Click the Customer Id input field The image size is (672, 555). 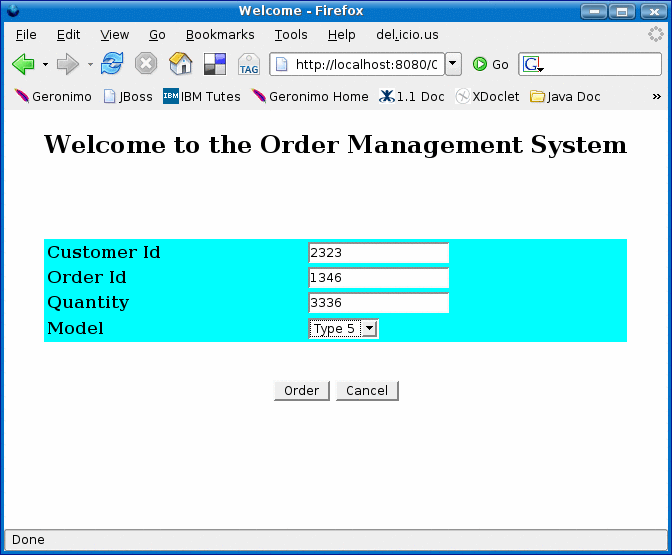pyautogui.click(x=378, y=252)
